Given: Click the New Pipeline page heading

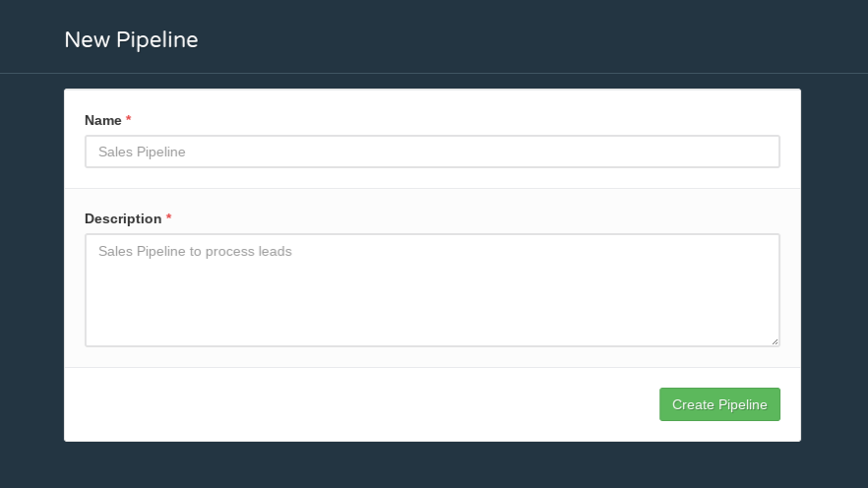Looking at the screenshot, I should [131, 39].
